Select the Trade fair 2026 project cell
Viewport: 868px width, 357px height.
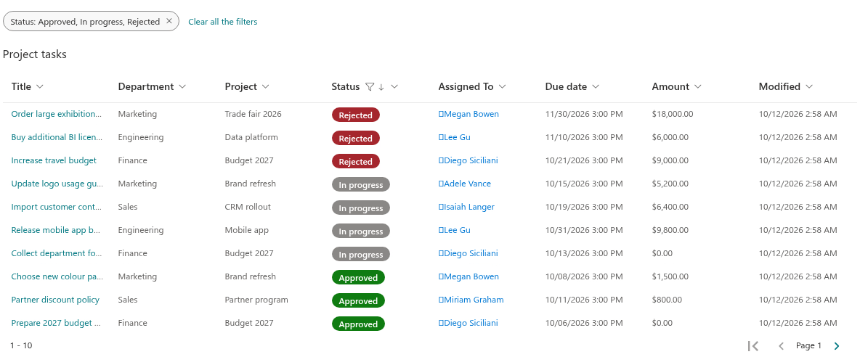coord(253,114)
